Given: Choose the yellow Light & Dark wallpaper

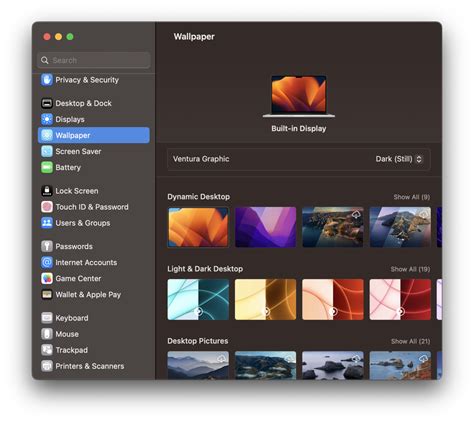Looking at the screenshot, I should pos(265,299).
